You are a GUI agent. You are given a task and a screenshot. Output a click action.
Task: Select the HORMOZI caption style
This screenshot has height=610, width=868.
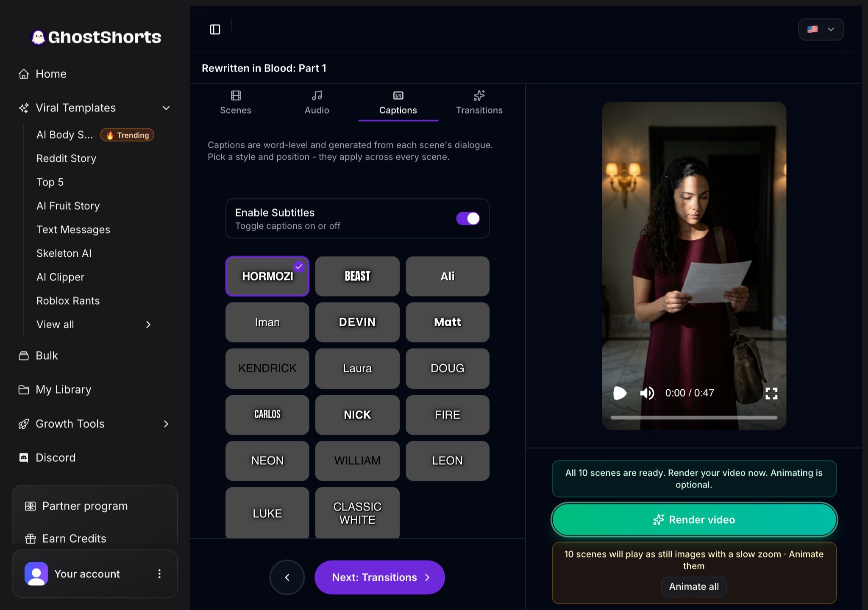(x=267, y=276)
